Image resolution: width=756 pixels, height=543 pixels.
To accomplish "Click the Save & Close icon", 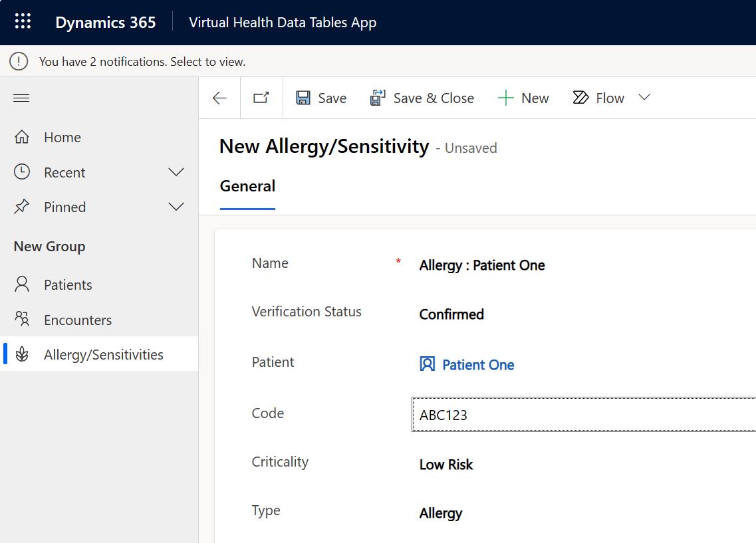I will tap(378, 98).
